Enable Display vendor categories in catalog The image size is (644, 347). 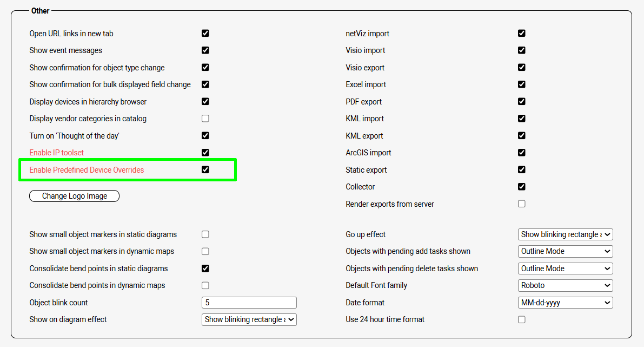[205, 119]
